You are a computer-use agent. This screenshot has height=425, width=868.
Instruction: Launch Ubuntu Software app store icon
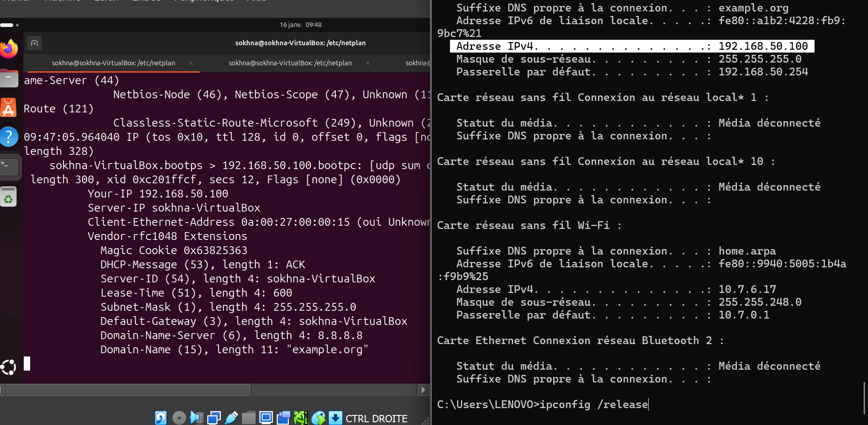tap(8, 108)
